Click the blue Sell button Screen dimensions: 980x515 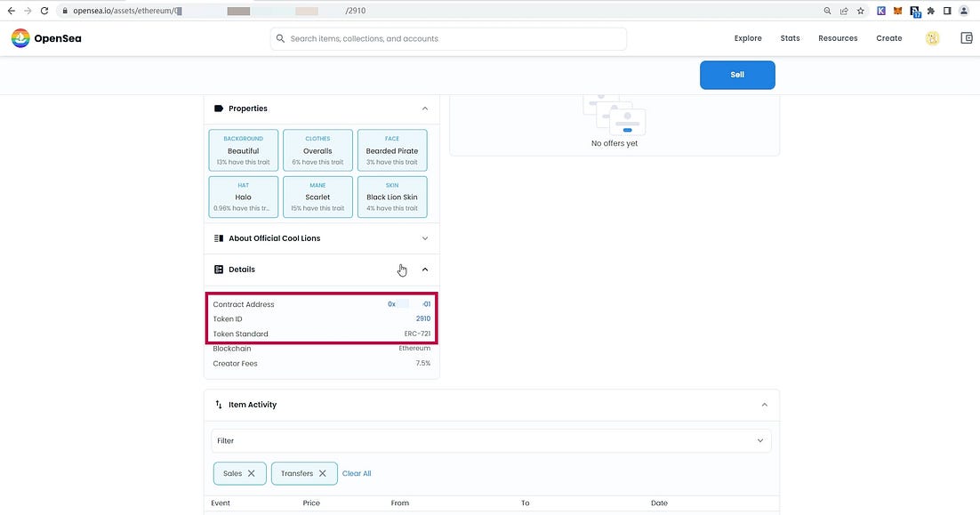click(737, 75)
